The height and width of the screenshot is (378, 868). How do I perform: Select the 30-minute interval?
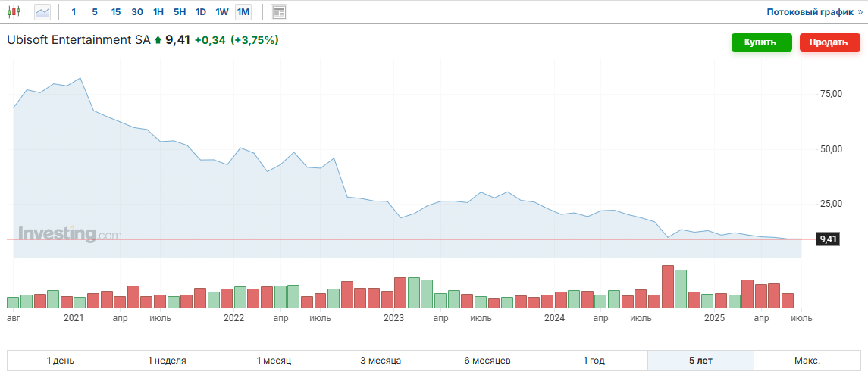pyautogui.click(x=137, y=11)
